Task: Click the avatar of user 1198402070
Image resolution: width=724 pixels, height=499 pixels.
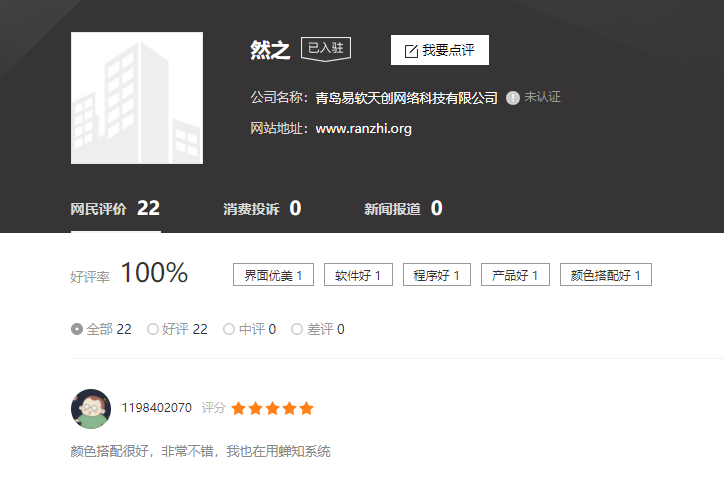Action: [x=91, y=409]
